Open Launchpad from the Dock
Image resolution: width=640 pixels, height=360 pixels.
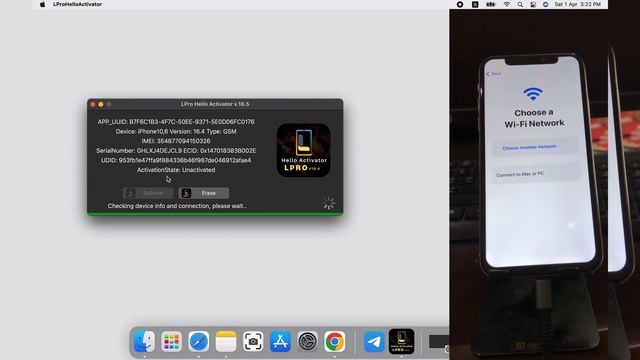pos(171,341)
